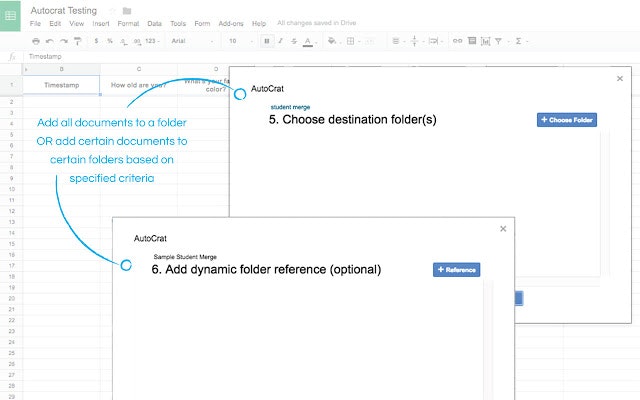Open the Arial font dropdown
This screenshot has height=400, width=640.
(x=192, y=41)
